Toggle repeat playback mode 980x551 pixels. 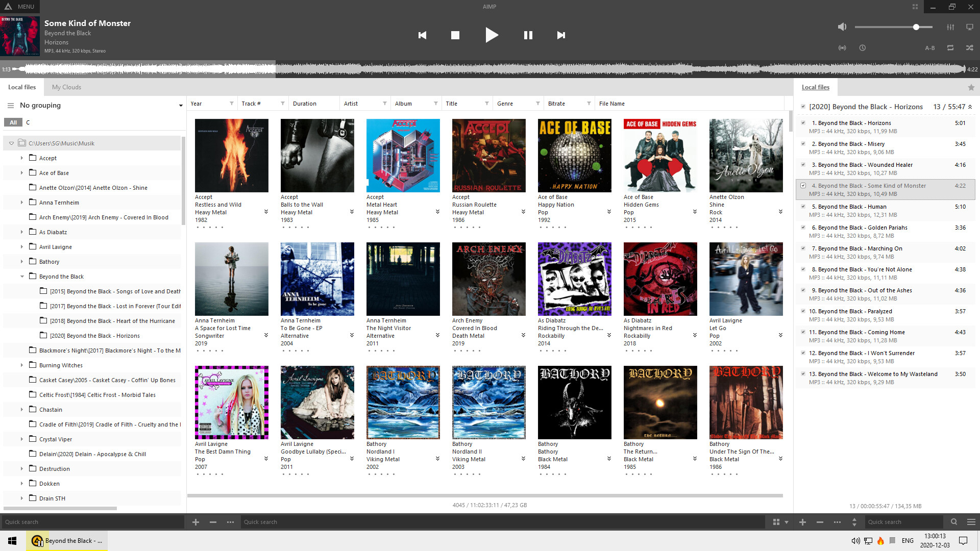(950, 48)
